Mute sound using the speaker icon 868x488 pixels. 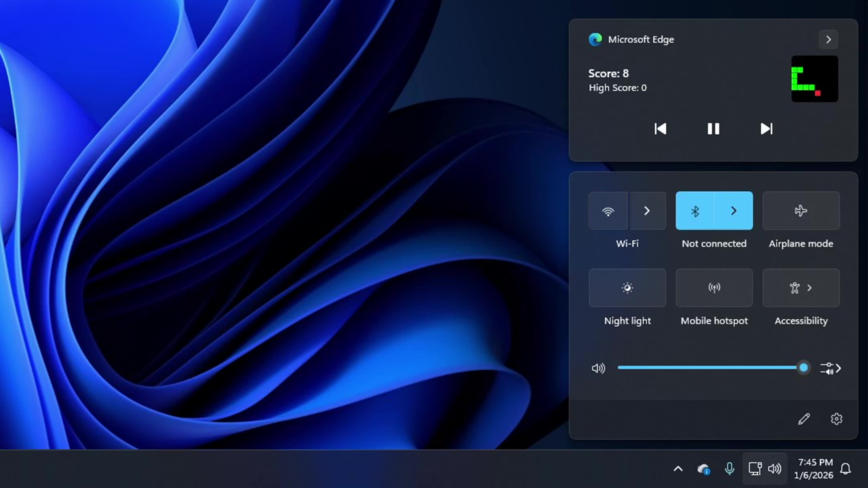click(x=598, y=368)
